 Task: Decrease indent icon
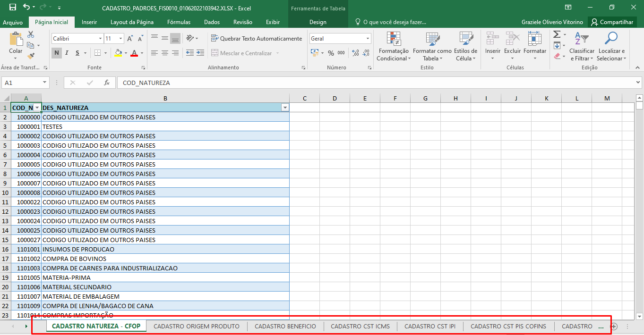189,53
